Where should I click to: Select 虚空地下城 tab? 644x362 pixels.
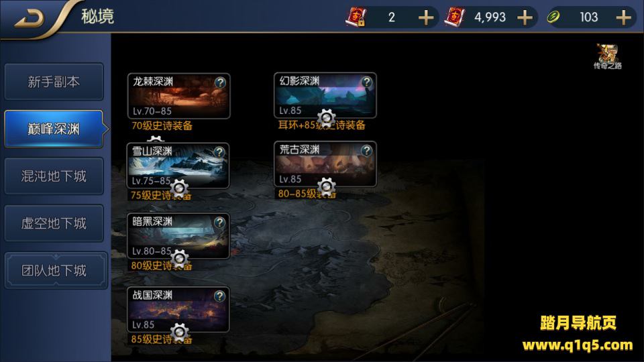click(x=54, y=223)
